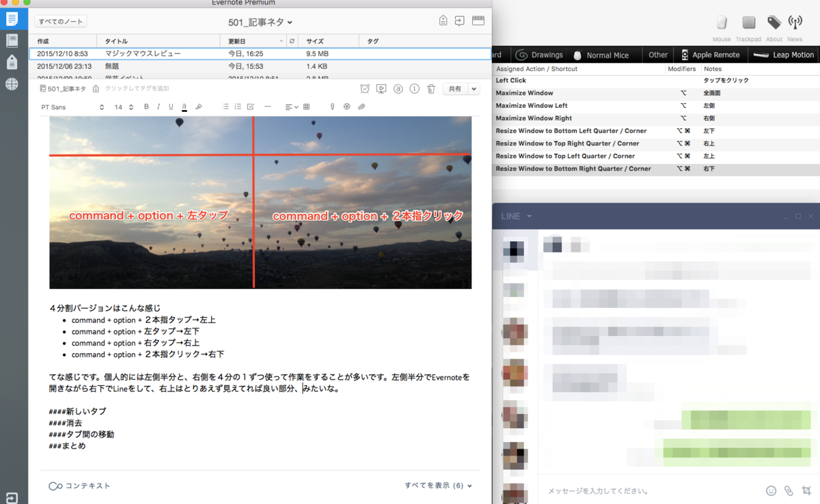The width and height of the screenshot is (820, 504).
Task: Set a reminder with the alarm clock icon
Action: tap(365, 89)
